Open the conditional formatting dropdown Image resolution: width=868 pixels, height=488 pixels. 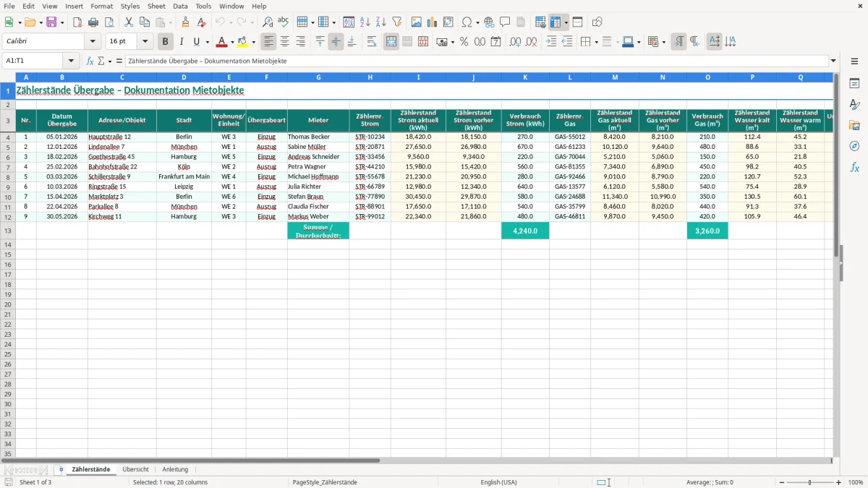click(663, 42)
